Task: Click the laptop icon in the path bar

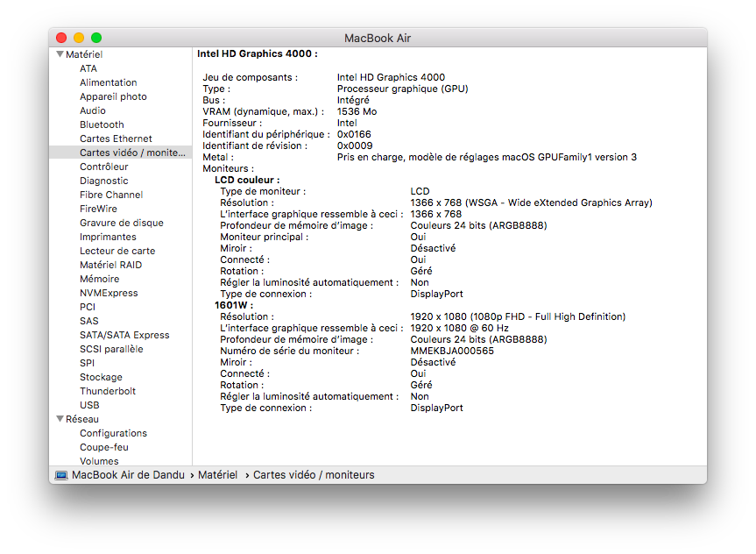Action: (x=61, y=475)
